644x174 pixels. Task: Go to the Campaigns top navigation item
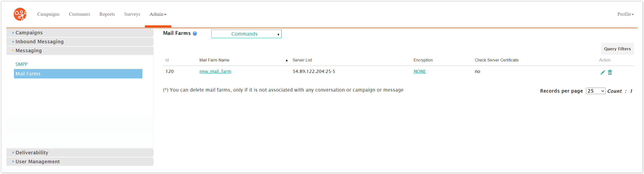click(x=48, y=14)
